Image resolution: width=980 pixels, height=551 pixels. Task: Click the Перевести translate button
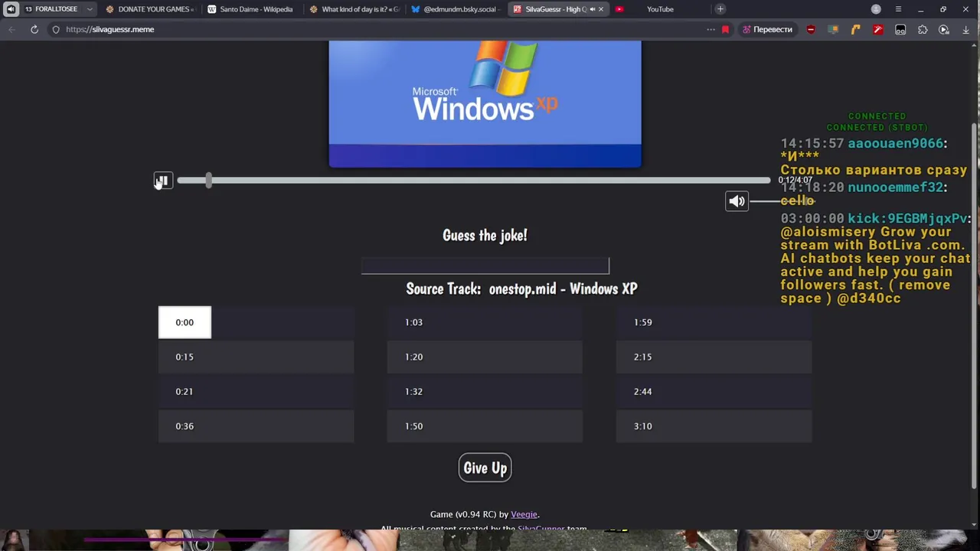(767, 29)
